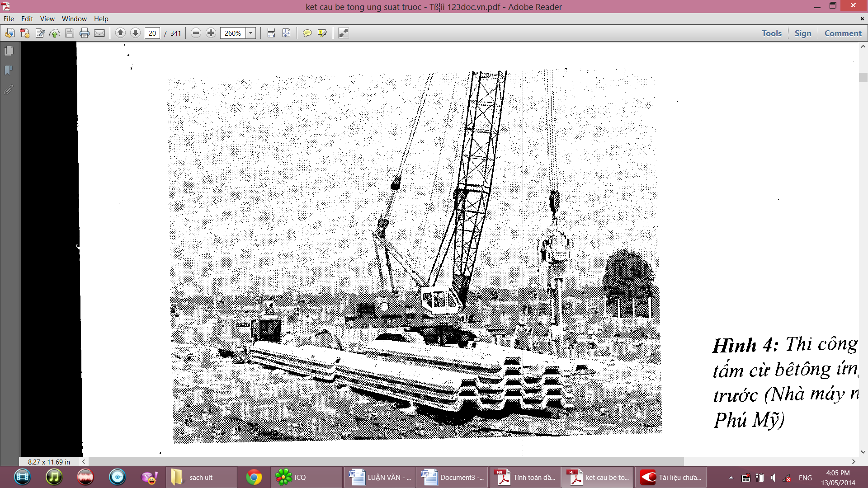Image resolution: width=868 pixels, height=488 pixels.
Task: Send file by email envelope icon
Action: click(x=99, y=33)
